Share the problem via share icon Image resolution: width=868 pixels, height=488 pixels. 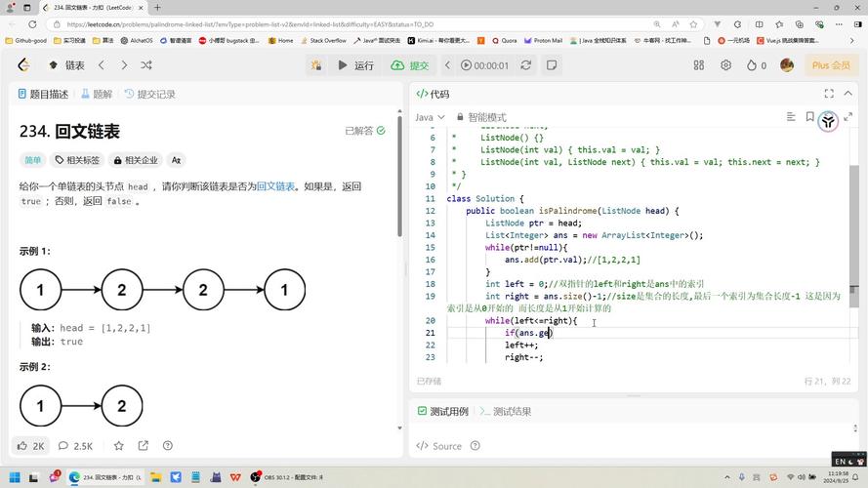[144, 446]
